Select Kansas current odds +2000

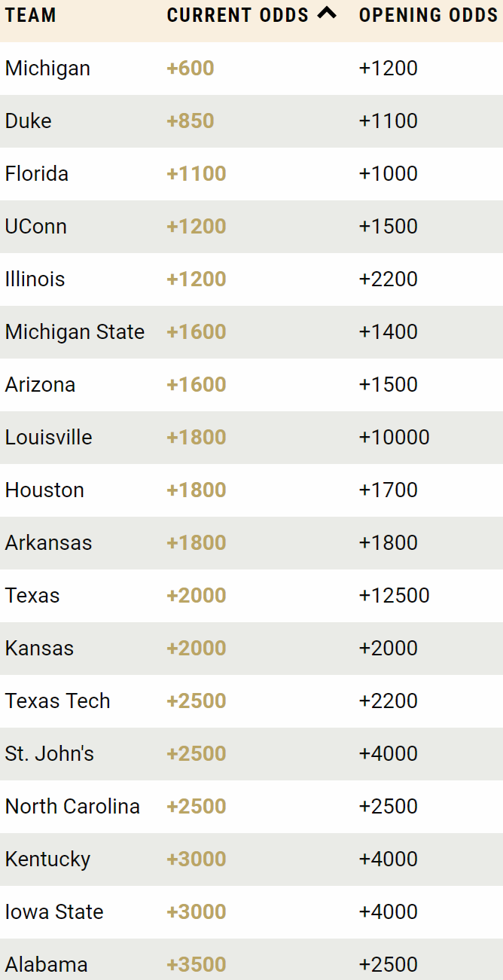tap(197, 649)
